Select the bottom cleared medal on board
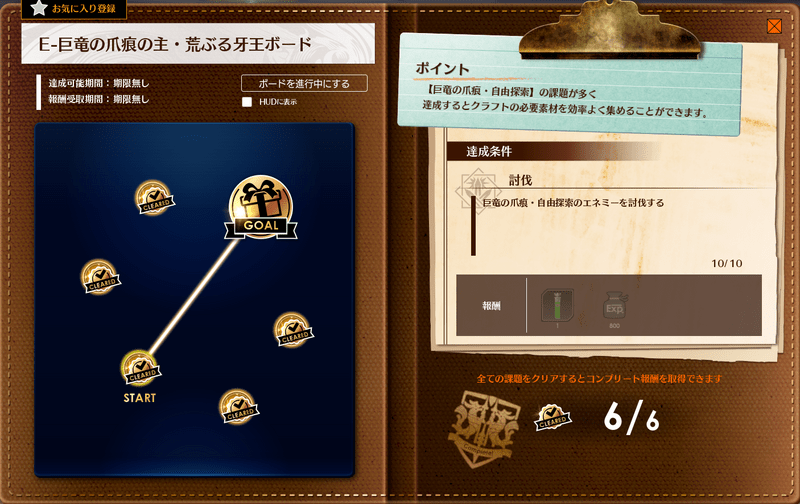Image resolution: width=800 pixels, height=504 pixels. click(x=239, y=407)
